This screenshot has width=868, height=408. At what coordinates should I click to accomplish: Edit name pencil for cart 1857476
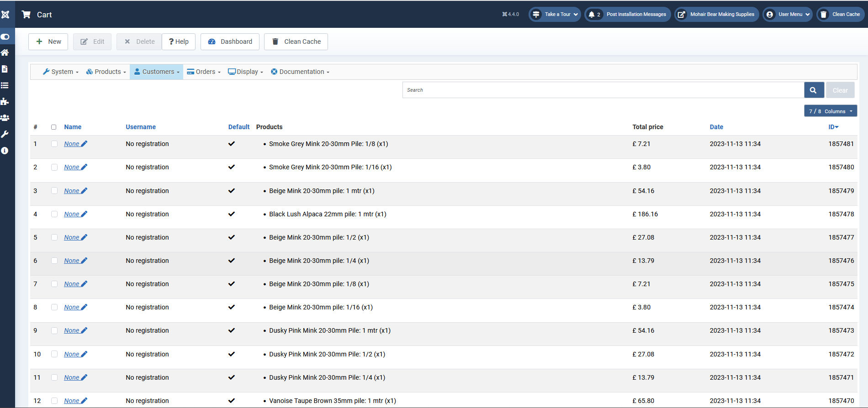point(84,261)
